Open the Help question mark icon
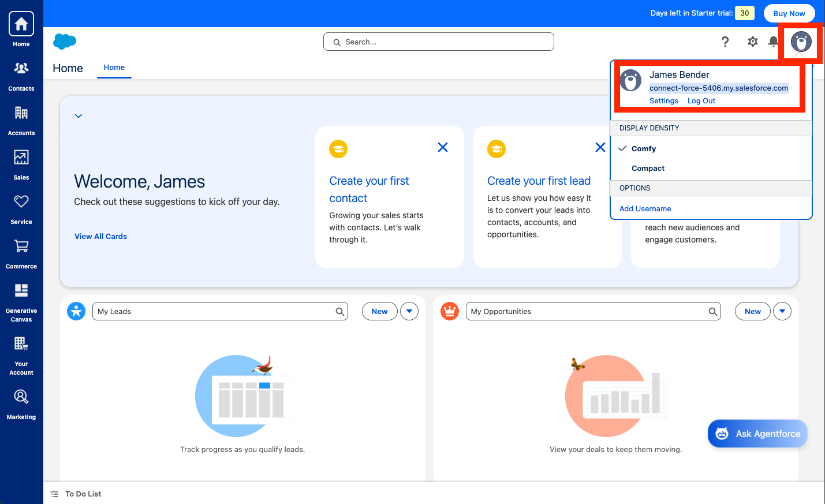Viewport: 825px width, 504px height. [x=725, y=42]
